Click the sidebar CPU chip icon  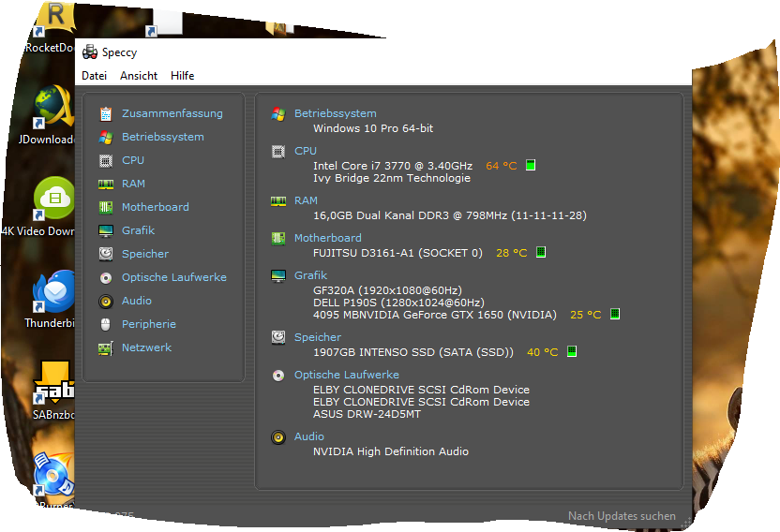point(105,160)
